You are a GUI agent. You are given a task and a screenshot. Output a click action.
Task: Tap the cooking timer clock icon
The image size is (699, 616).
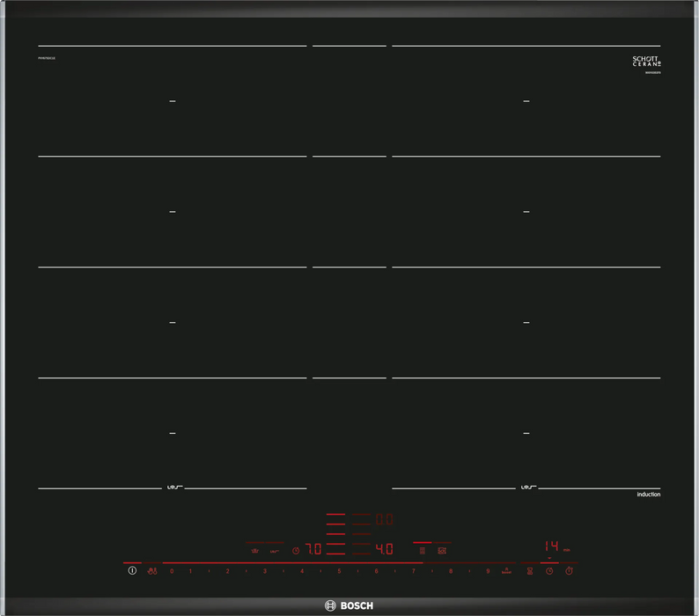pos(549,571)
